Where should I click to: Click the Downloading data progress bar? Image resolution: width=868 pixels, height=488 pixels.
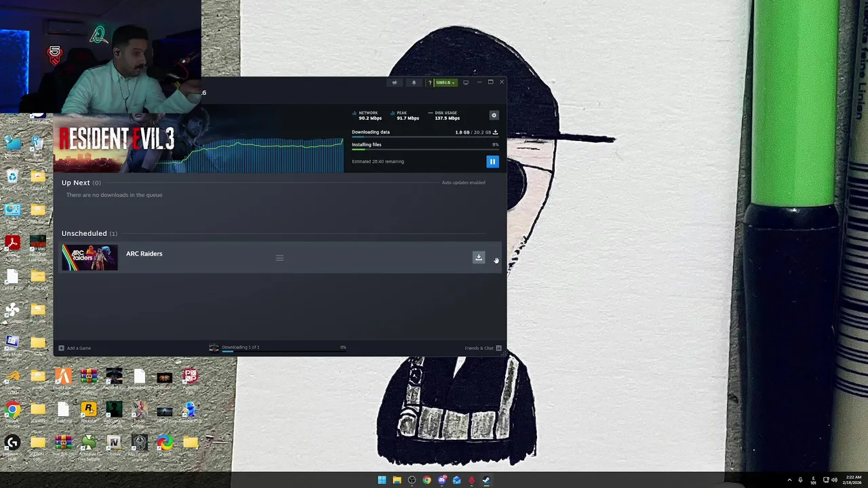425,138
